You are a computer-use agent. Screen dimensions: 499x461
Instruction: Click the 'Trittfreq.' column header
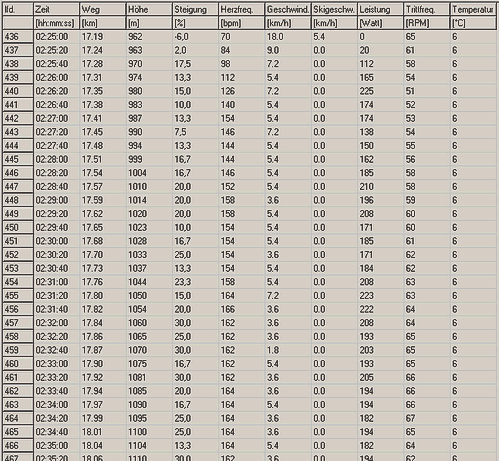click(x=427, y=9)
